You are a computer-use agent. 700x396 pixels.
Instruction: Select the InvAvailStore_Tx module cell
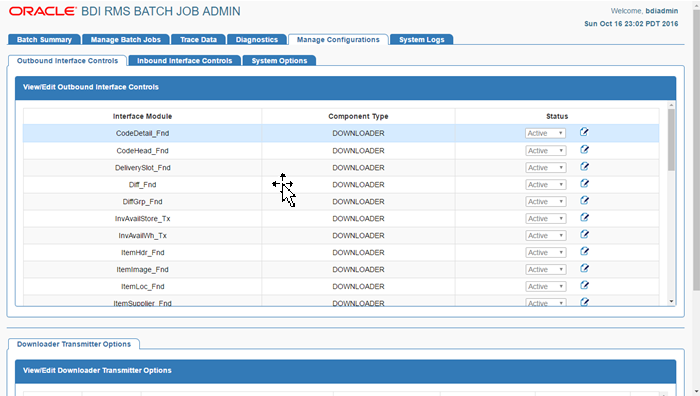[142, 219]
